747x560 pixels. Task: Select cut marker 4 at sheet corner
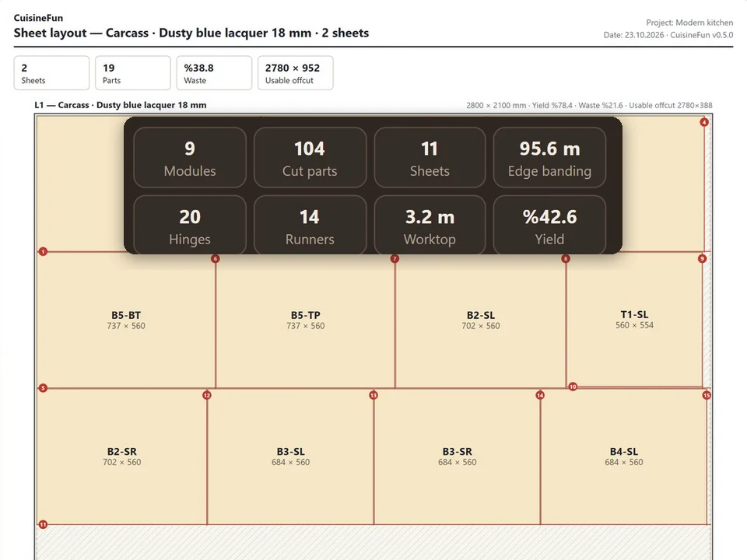704,122
